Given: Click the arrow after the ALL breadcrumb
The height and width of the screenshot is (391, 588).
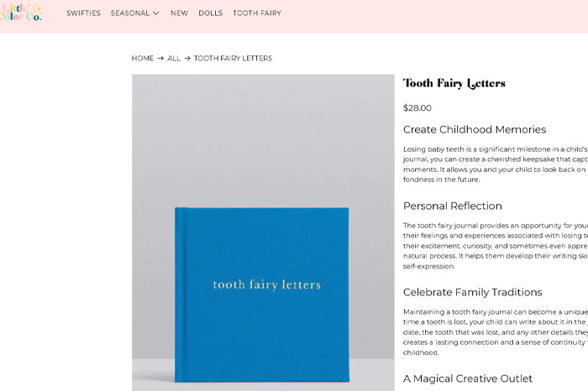Looking at the screenshot, I should point(187,59).
